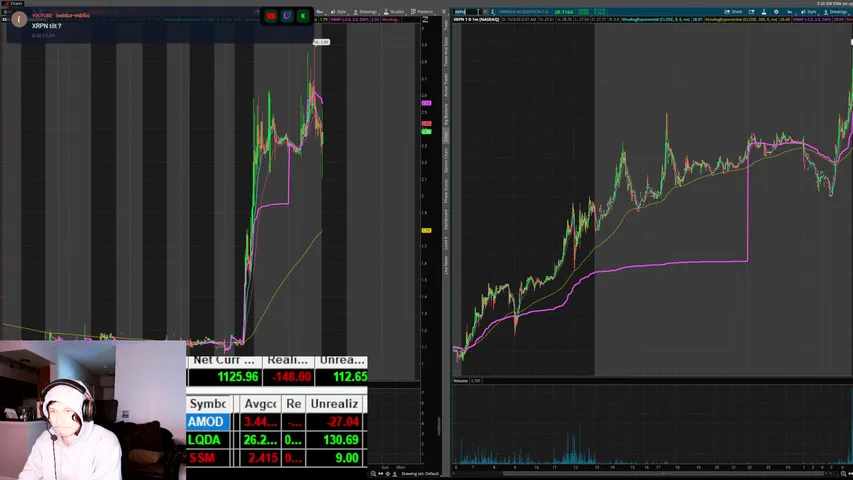Viewport: 853px width, 480px height.
Task: Click the green Kick overlay icon
Action: point(303,16)
